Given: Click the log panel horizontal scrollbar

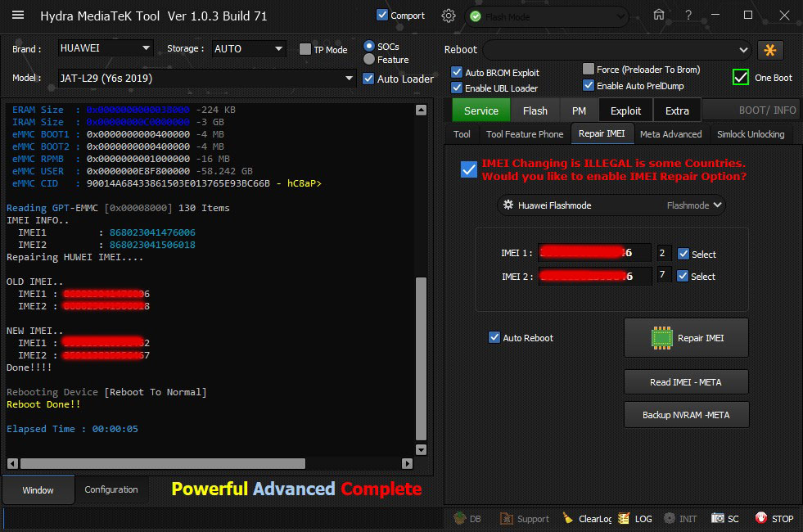Looking at the screenshot, I should coord(164,463).
